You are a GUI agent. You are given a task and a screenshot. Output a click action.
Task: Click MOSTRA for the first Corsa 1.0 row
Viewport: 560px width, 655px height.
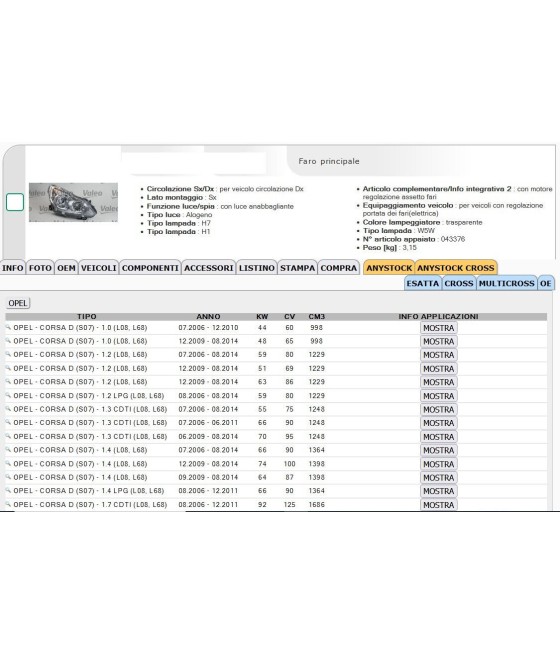pos(438,328)
